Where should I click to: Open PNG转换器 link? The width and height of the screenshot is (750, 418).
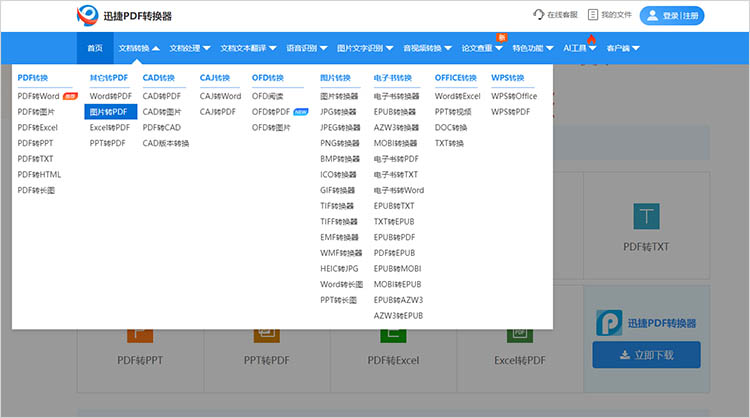click(x=340, y=143)
